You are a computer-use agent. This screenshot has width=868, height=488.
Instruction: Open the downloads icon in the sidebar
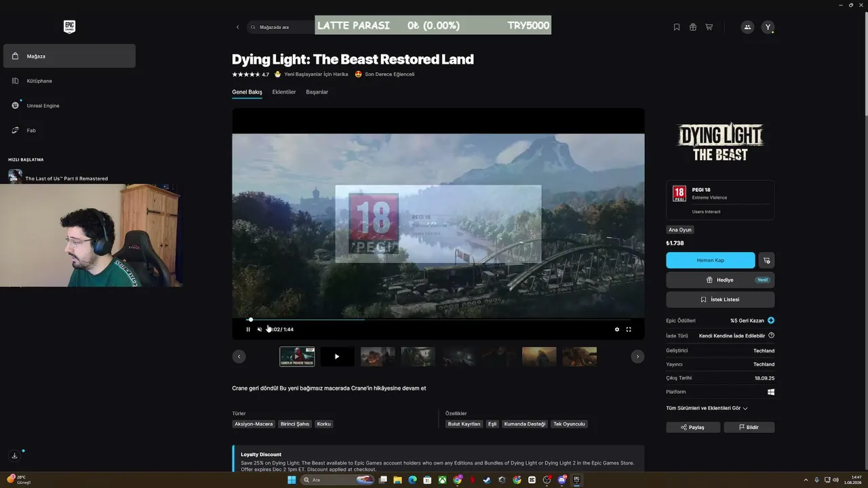point(14,455)
